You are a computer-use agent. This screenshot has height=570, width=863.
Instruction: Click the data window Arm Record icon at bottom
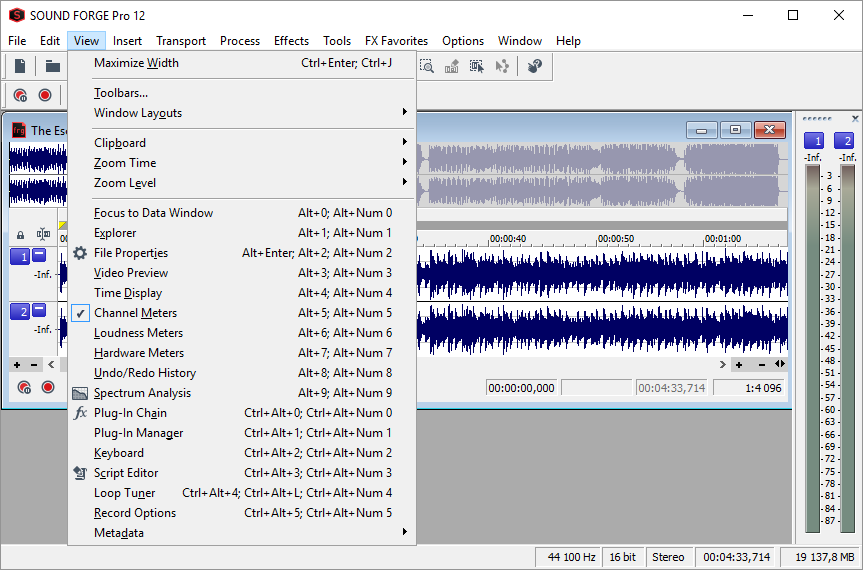[24, 387]
